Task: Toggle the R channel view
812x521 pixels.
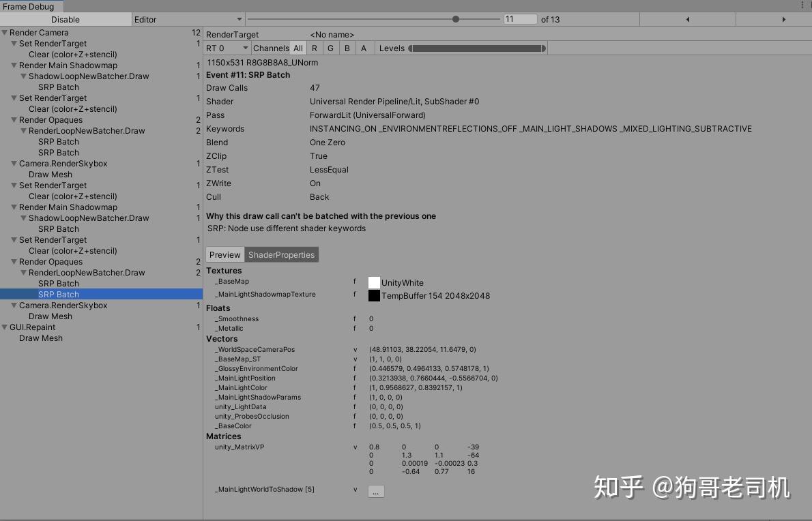Action: (x=314, y=48)
